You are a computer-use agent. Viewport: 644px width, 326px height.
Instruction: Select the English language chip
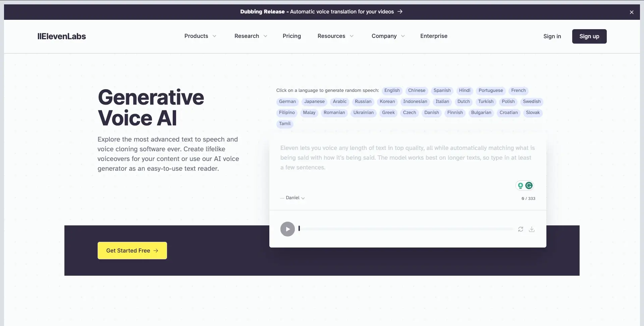pos(392,91)
